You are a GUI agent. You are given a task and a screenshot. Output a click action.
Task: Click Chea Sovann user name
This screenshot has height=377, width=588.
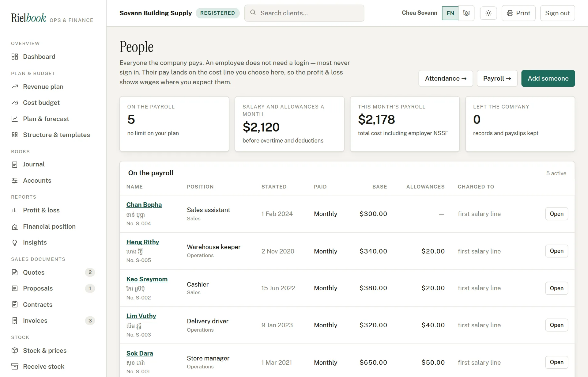click(419, 13)
